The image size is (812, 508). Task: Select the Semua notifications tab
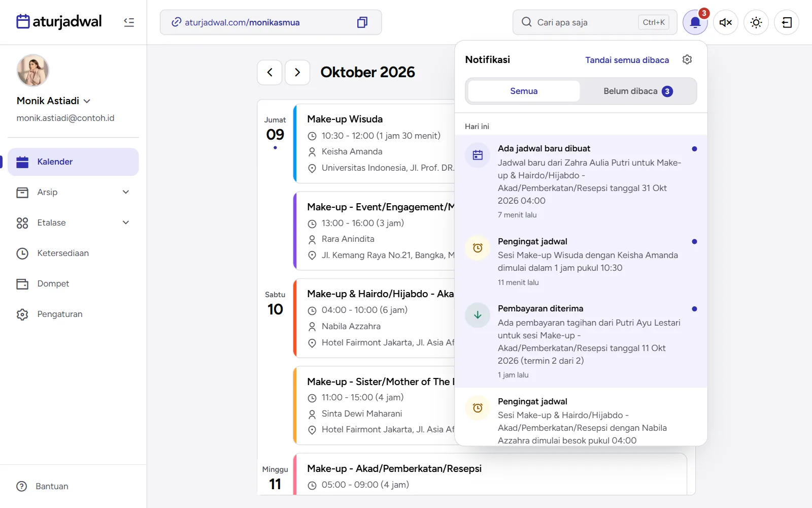(x=524, y=91)
